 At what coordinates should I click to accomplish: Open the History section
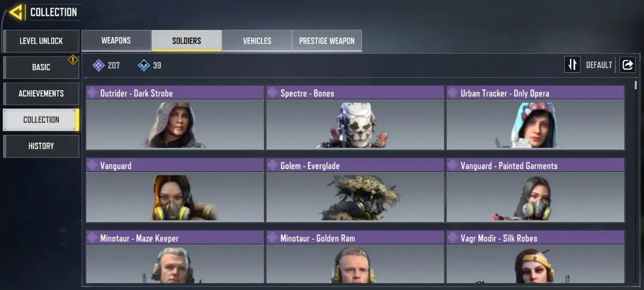[x=41, y=146]
